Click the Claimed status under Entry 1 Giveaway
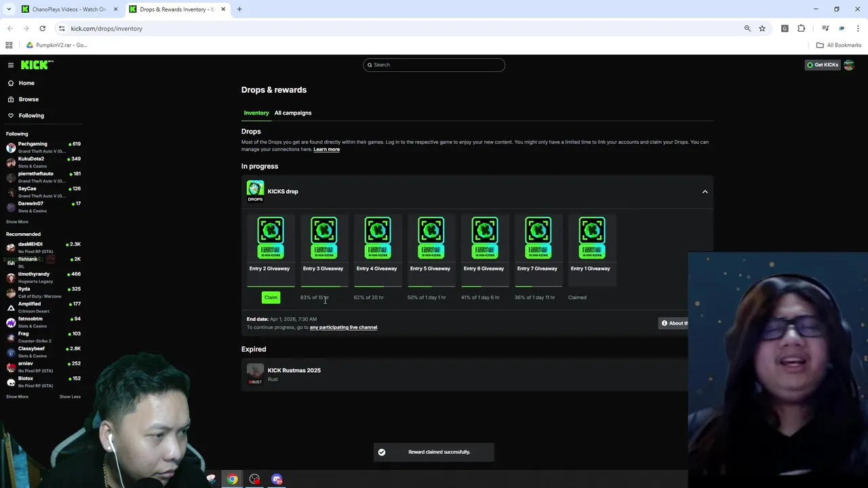The image size is (868, 488). point(577,298)
